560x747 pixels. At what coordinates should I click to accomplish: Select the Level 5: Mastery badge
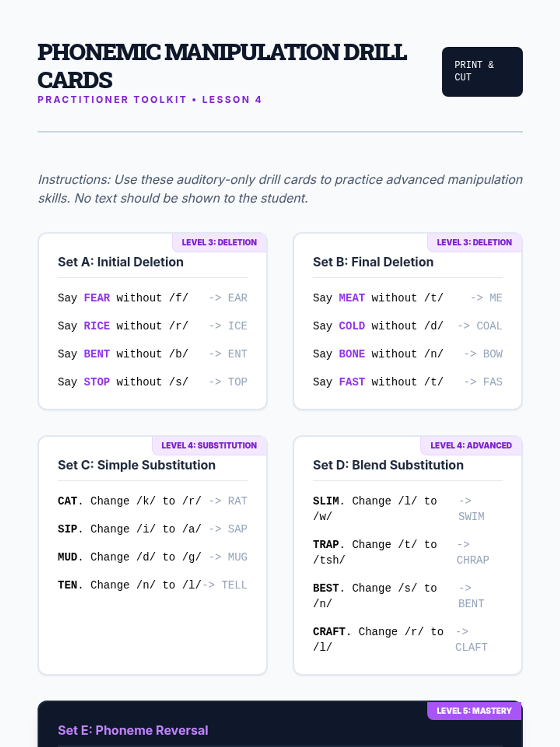pos(474,711)
